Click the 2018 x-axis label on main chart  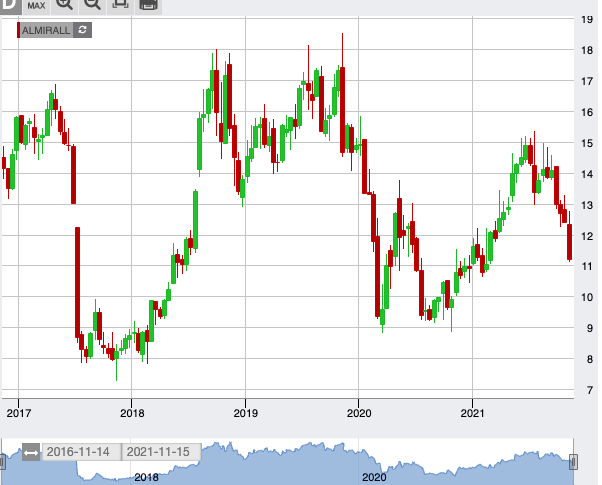click(132, 413)
